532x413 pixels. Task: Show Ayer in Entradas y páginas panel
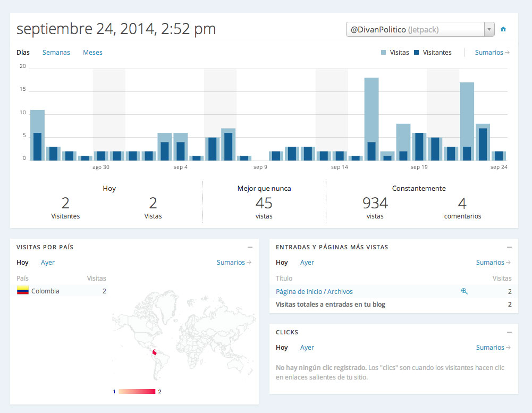[307, 263]
